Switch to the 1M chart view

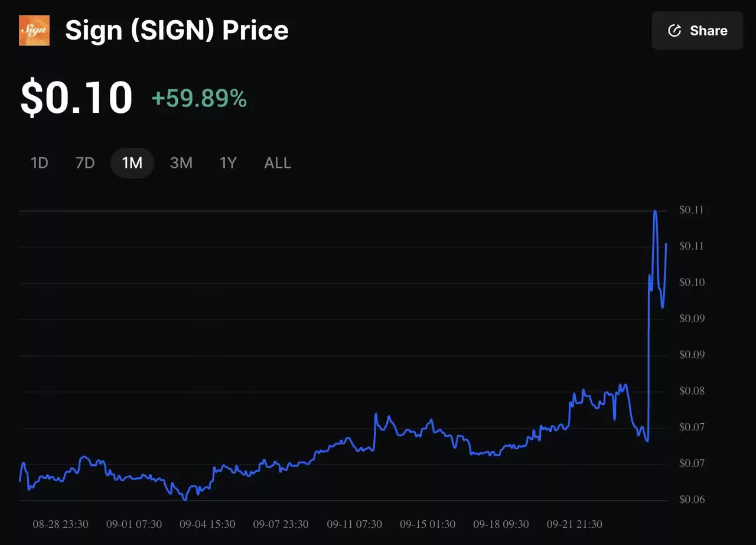tap(132, 163)
